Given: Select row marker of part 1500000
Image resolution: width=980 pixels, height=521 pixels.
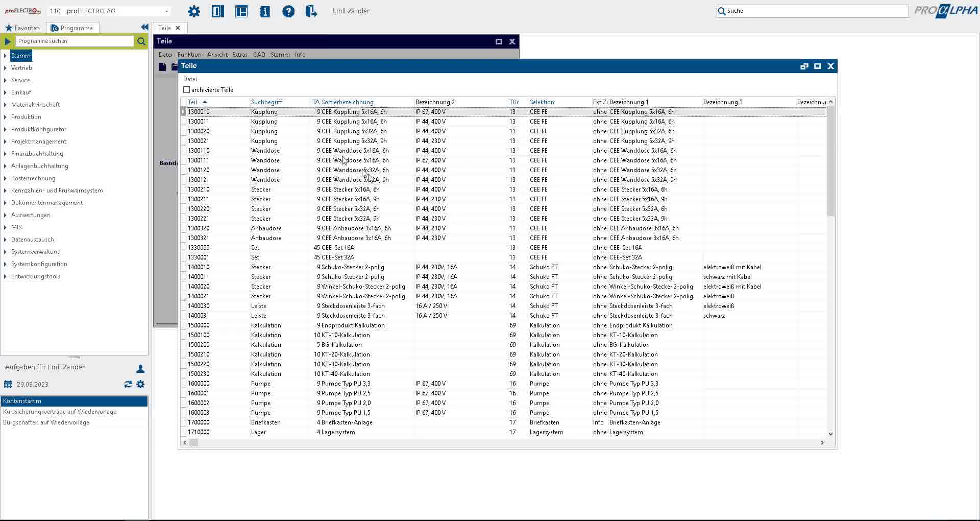Looking at the screenshot, I should (x=183, y=325).
